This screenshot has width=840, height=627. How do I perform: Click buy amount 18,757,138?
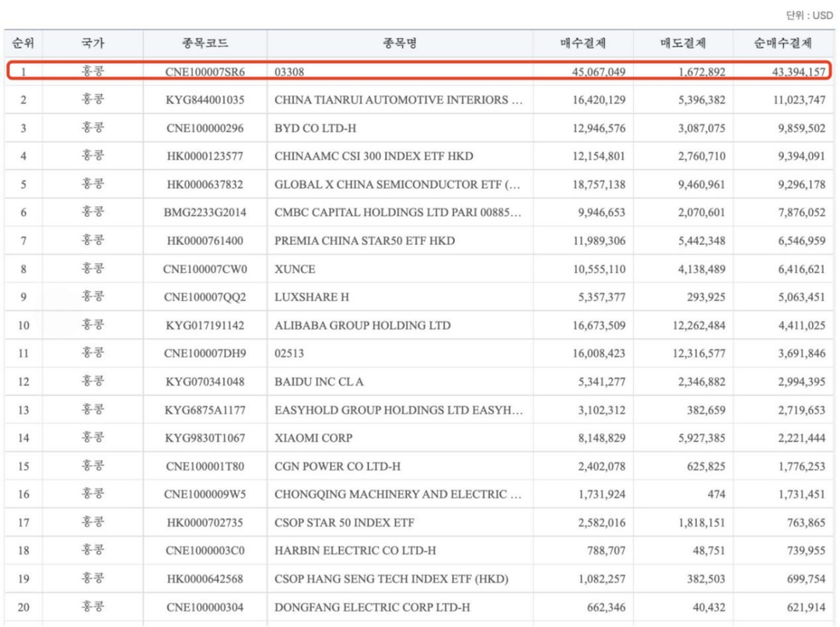tap(599, 184)
